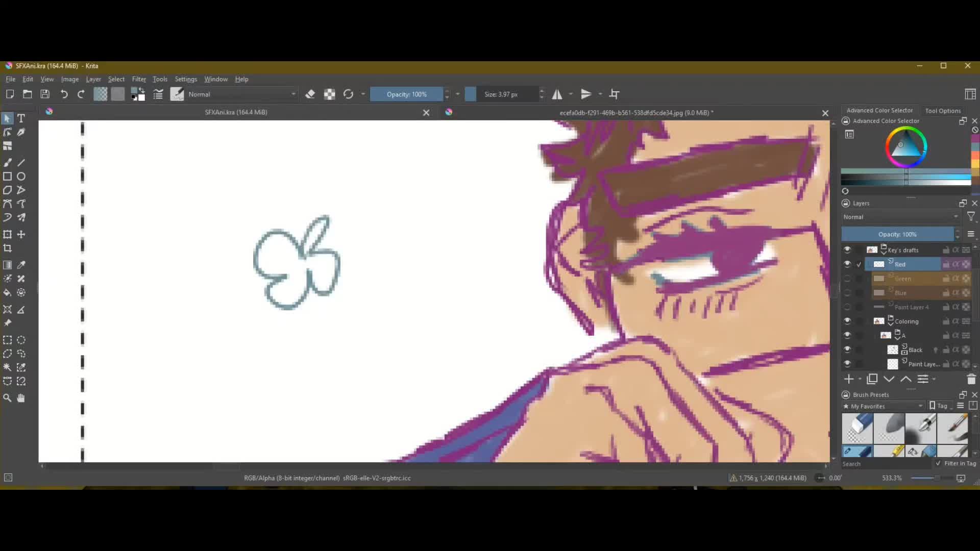
Task: Select the Zoom tool
Action: 8,398
